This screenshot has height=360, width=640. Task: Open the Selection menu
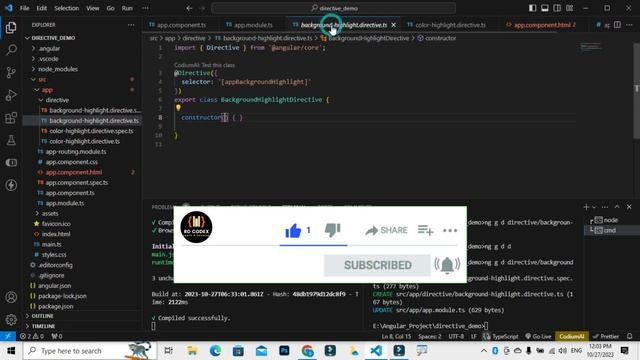click(67, 8)
